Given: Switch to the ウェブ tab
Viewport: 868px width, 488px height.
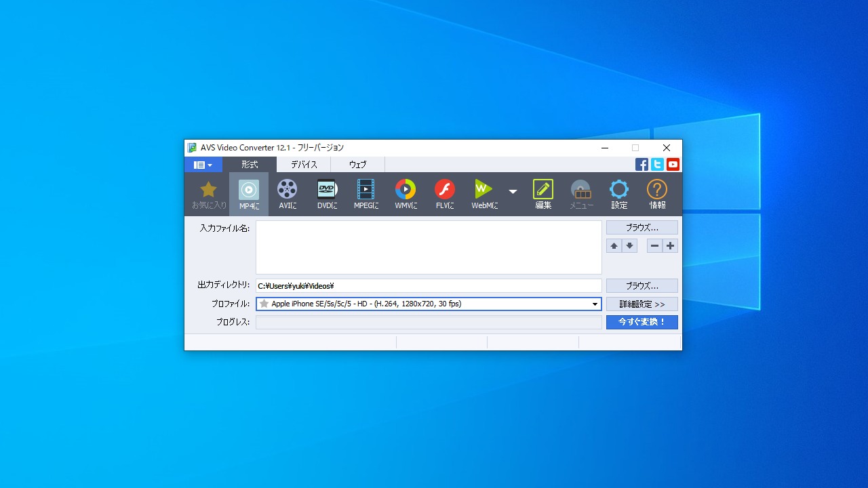Looking at the screenshot, I should click(x=358, y=165).
